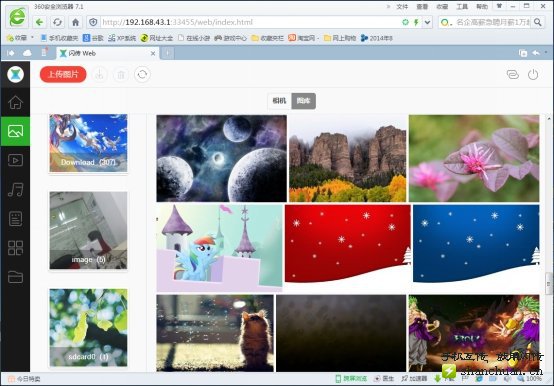Open the home section in left sidebar
This screenshot has height=386, width=554.
(15, 102)
